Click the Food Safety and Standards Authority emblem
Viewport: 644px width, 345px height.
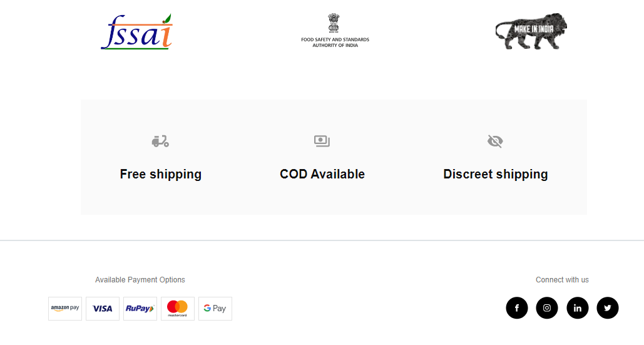click(x=335, y=31)
